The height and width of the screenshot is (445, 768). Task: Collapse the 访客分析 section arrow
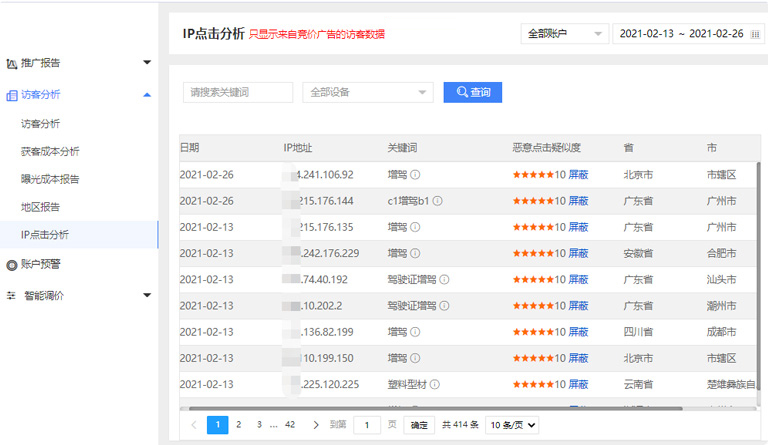point(147,95)
